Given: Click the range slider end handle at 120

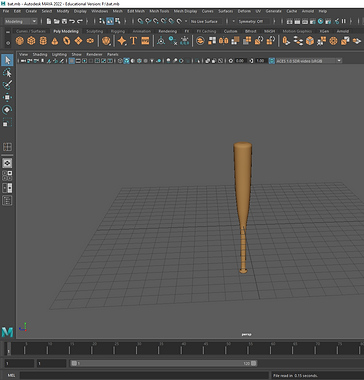Looking at the screenshot, I should 254,363.
